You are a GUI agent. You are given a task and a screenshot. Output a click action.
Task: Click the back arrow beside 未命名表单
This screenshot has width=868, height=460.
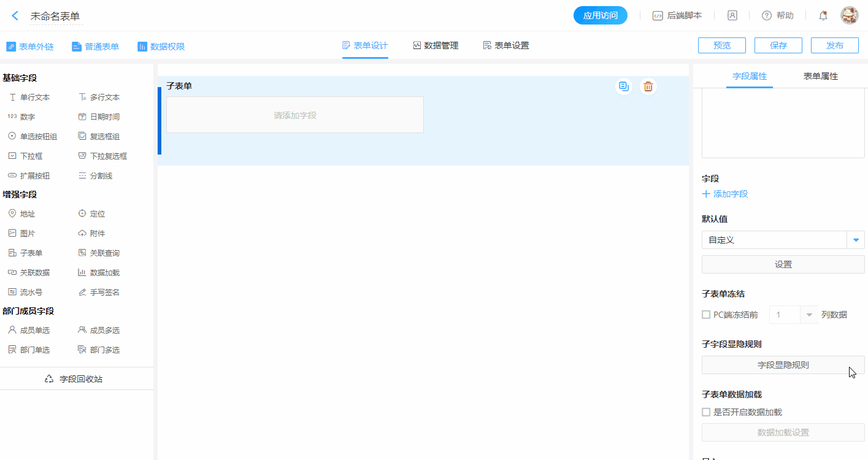[x=15, y=16]
